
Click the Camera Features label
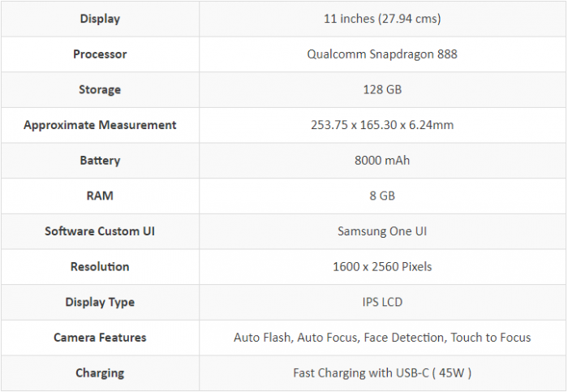click(100, 338)
